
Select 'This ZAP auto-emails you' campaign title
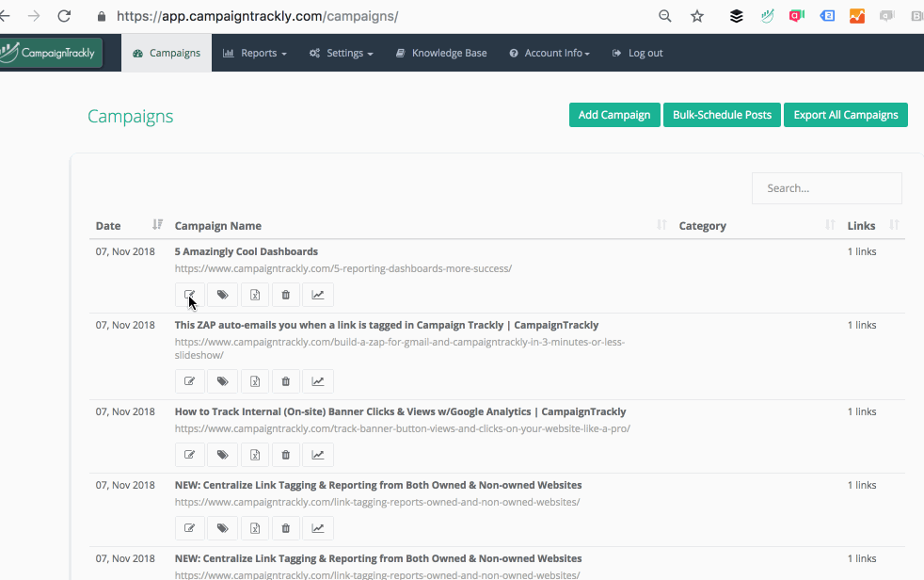tap(387, 326)
